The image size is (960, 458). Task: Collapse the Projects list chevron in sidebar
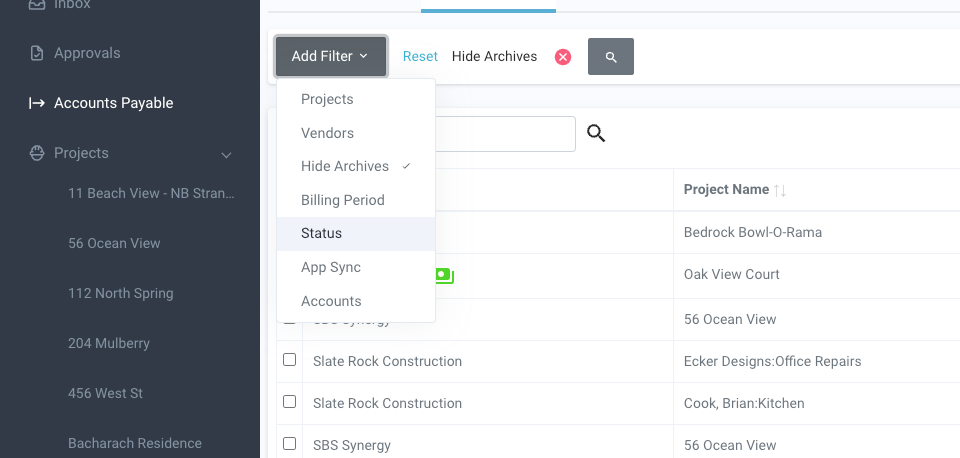tap(227, 155)
